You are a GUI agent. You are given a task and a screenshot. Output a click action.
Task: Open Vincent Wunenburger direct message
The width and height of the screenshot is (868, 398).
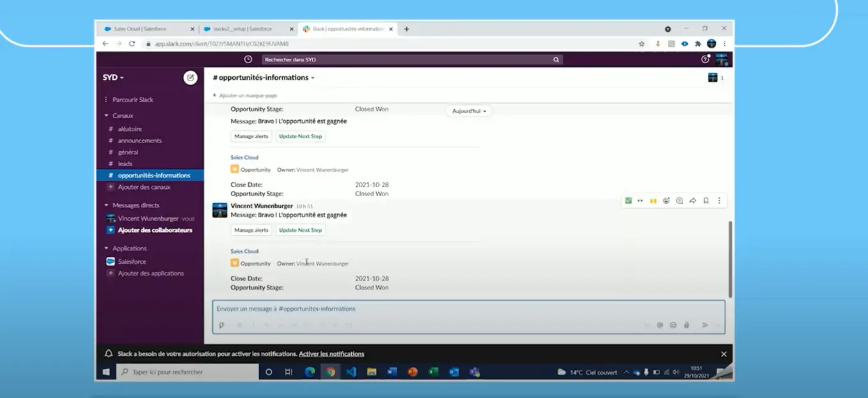tap(150, 218)
